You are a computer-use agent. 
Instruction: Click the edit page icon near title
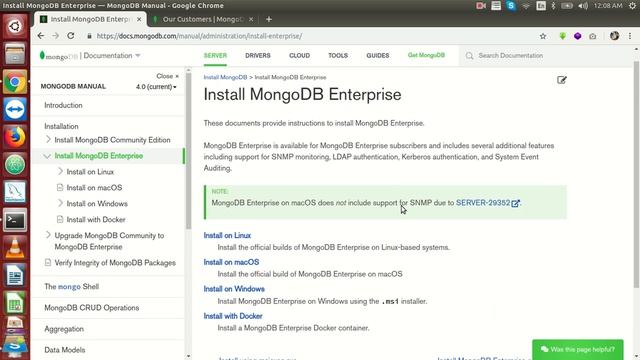coord(562,80)
